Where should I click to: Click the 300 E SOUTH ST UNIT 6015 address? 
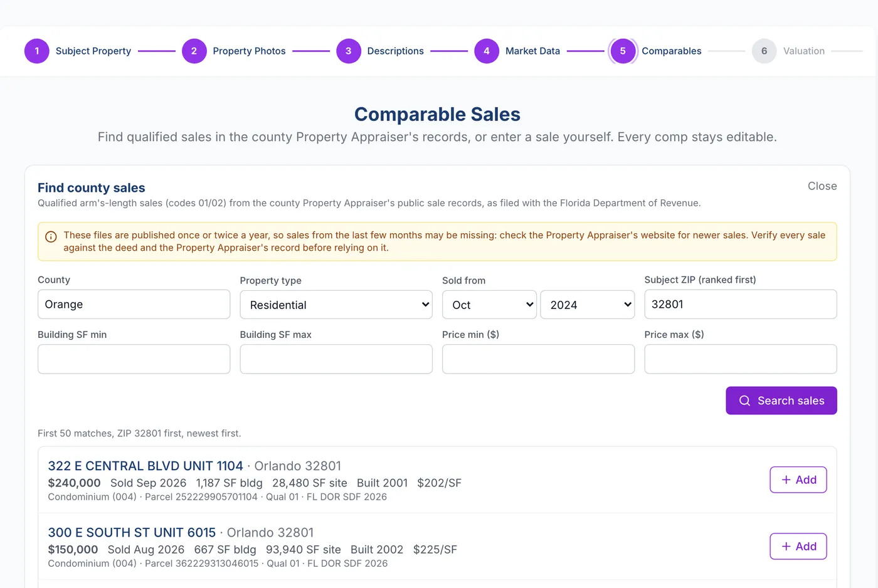point(132,532)
